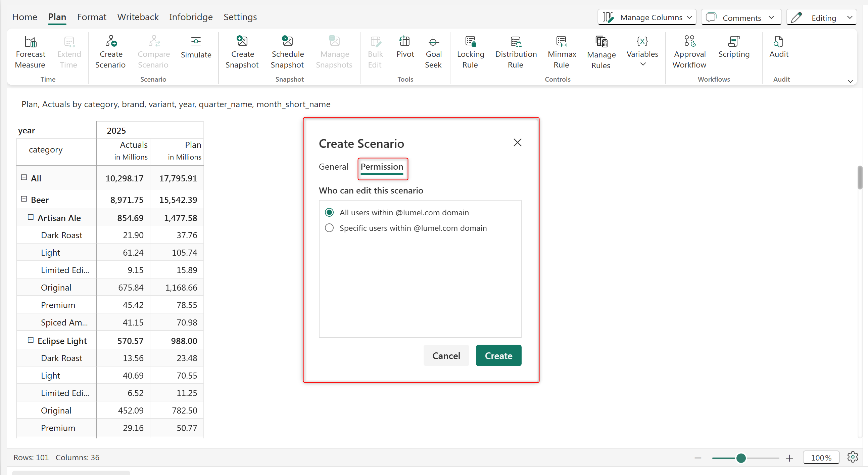Click the Locking Rule icon
Viewport: 868px width, 475px height.
[x=470, y=41]
